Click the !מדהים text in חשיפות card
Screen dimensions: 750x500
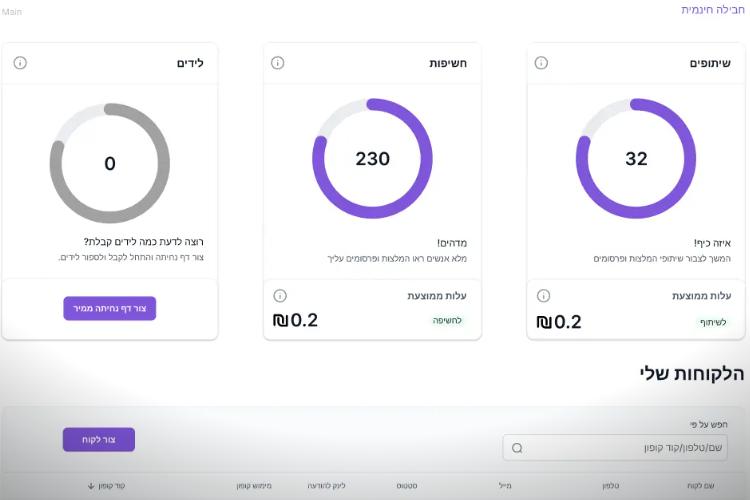[452, 243]
